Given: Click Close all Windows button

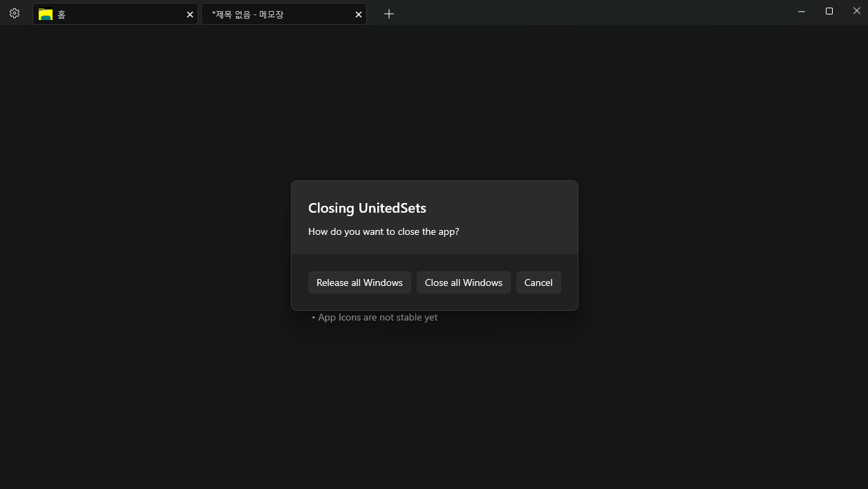Looking at the screenshot, I should [464, 282].
